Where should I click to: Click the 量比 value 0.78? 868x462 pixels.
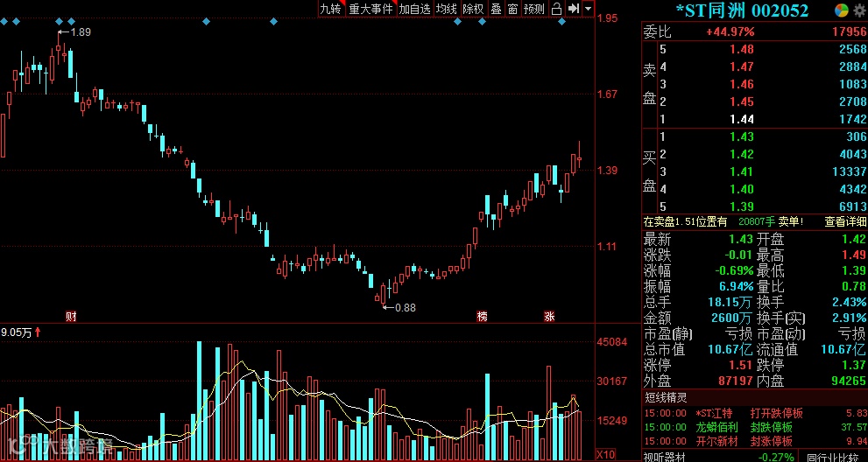click(854, 287)
